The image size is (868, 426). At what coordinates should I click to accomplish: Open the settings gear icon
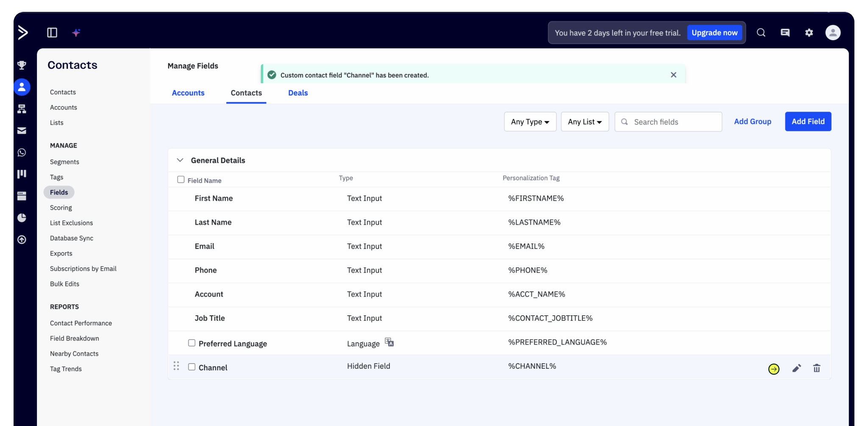pyautogui.click(x=809, y=33)
